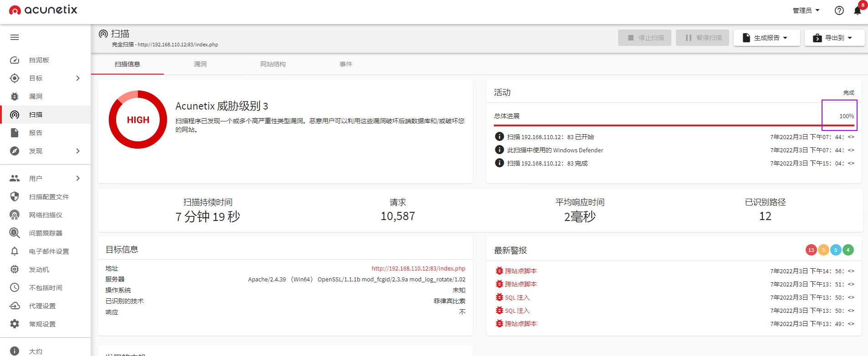
Task: Switch to the 事件 tab
Action: click(x=346, y=64)
